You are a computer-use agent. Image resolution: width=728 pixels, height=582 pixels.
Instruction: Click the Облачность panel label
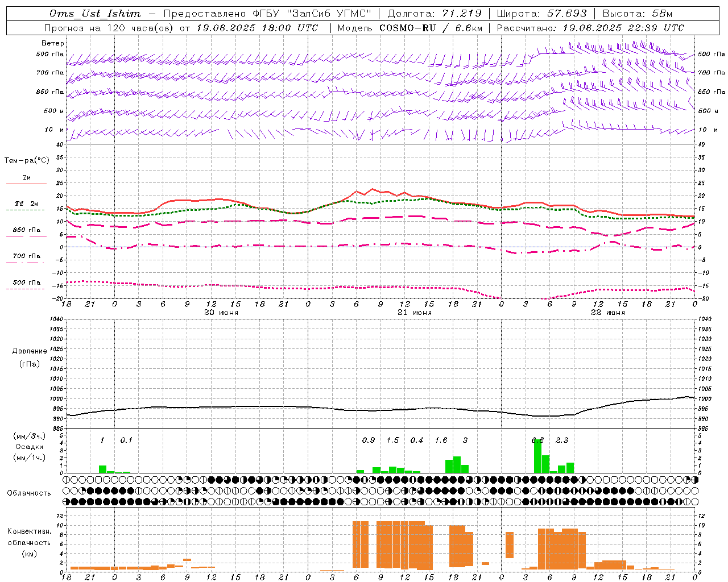(29, 493)
